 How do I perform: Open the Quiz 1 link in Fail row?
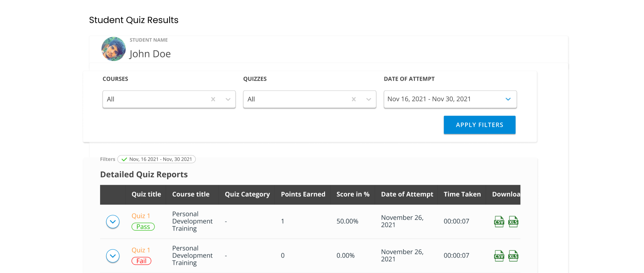[x=141, y=250]
